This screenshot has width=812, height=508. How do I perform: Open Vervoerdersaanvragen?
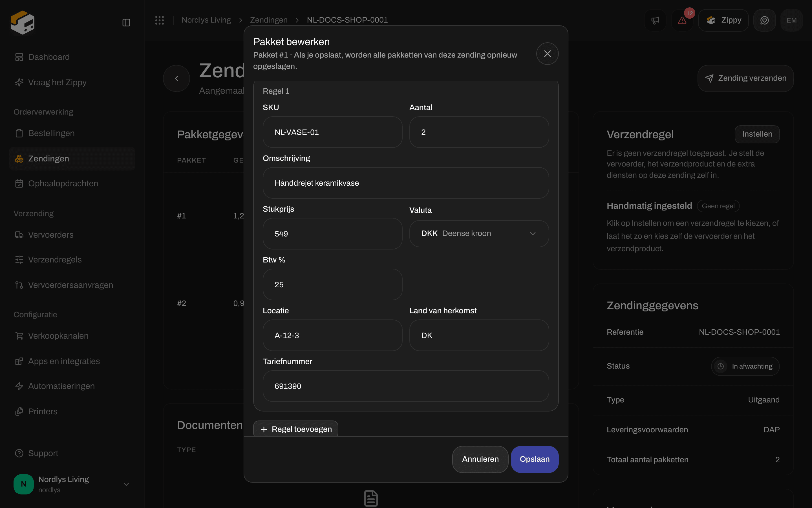(72, 285)
